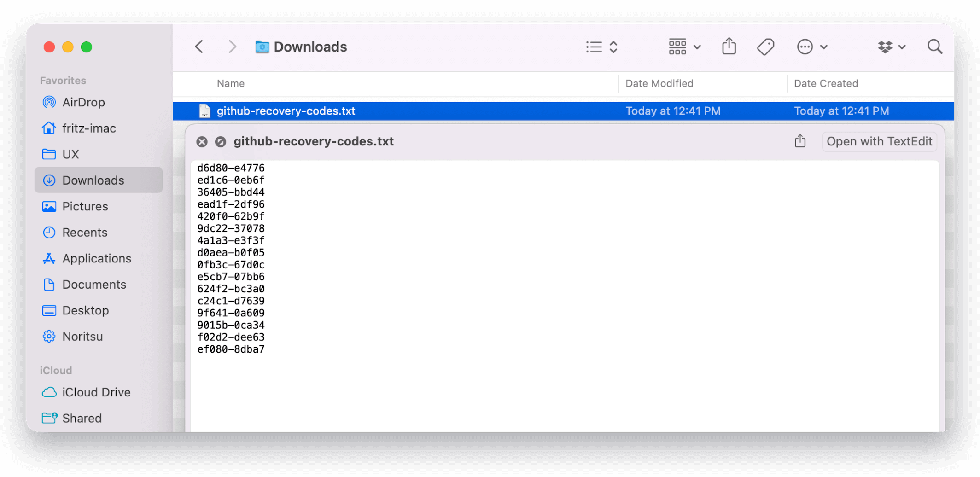The width and height of the screenshot is (980, 477).
Task: Open iCloud Drive from sidebar
Action: 96,392
